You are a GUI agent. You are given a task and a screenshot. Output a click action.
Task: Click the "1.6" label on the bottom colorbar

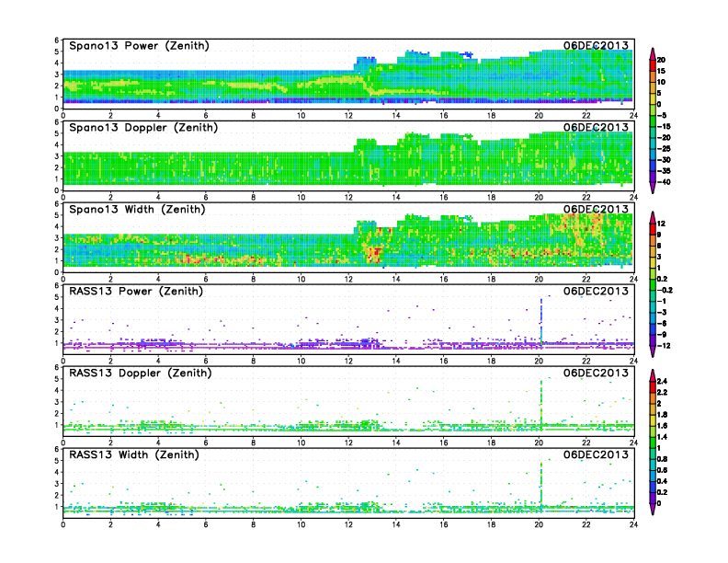click(662, 426)
